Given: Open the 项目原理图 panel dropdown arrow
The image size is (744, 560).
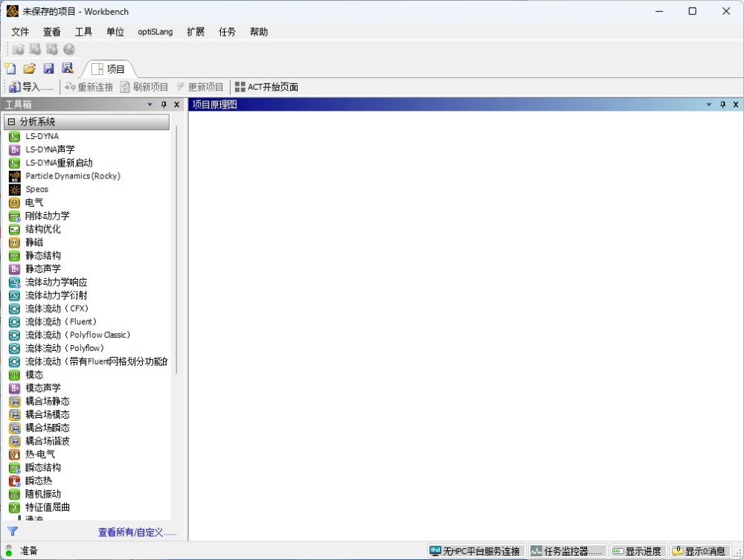Looking at the screenshot, I should 709,105.
